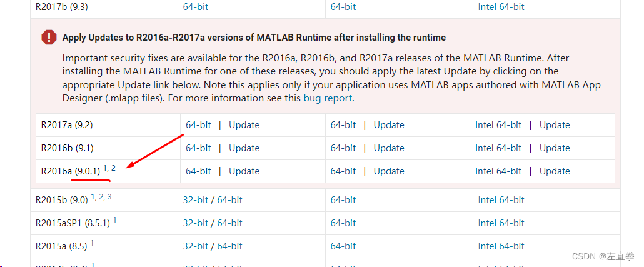644x267 pixels.
Task: Download R2016a Windows 64-bit runtime
Action: pos(198,171)
